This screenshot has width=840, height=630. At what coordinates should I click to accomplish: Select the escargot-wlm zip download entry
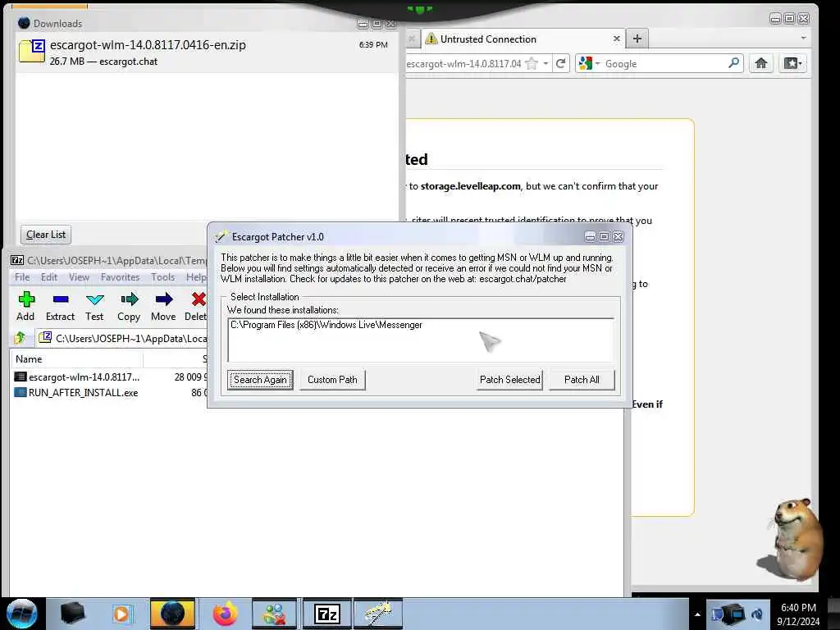(x=208, y=53)
